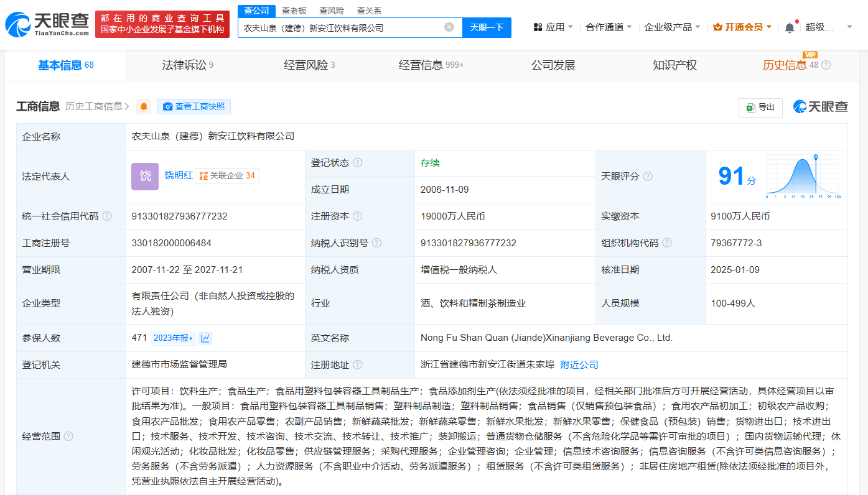
Task: Click registered capital 19000万人民币
Action: [x=453, y=216]
